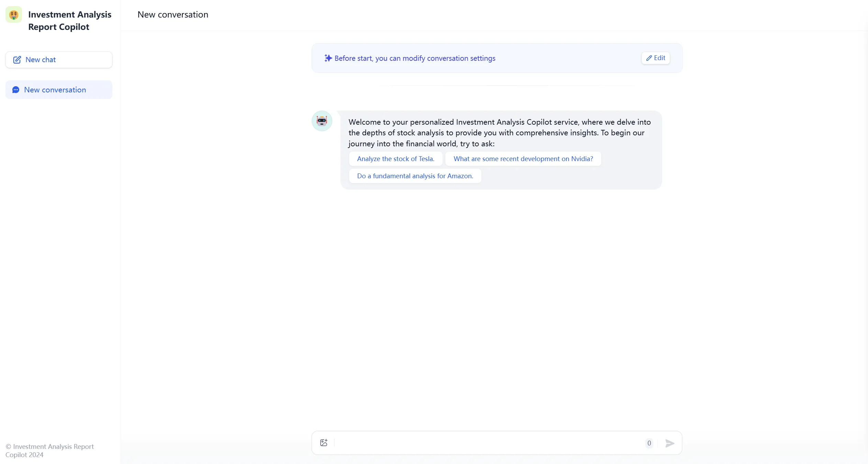The height and width of the screenshot is (464, 868).
Task: Click the 'New conversation' header title
Action: pyautogui.click(x=173, y=15)
